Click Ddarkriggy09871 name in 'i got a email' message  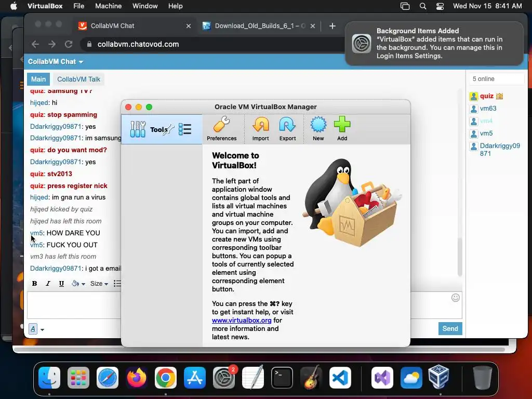pyautogui.click(x=56, y=269)
